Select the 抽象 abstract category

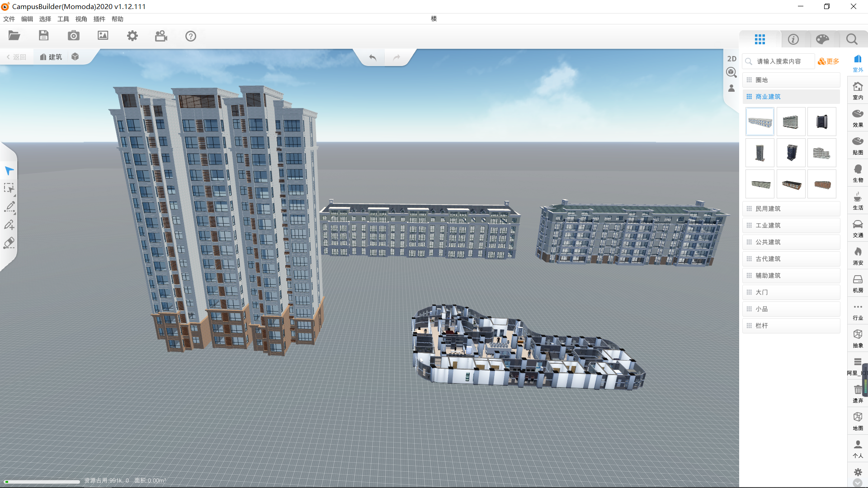pos(858,339)
